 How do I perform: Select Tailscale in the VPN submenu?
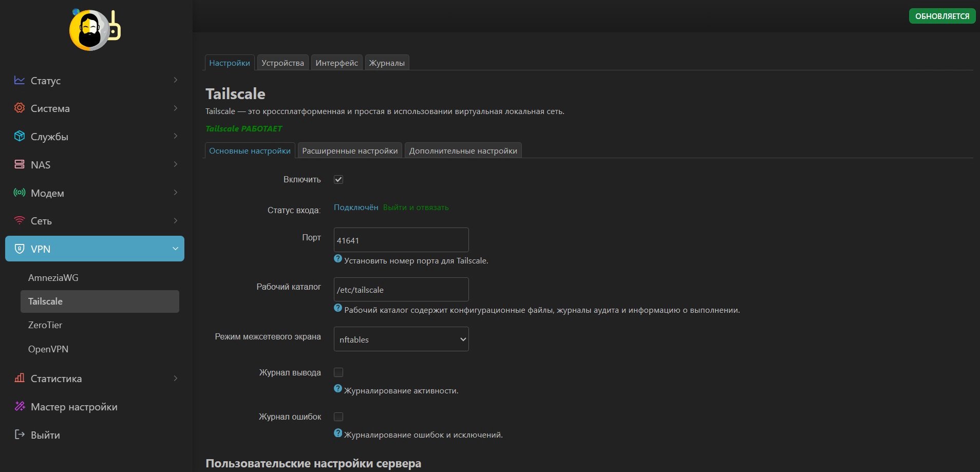click(100, 301)
